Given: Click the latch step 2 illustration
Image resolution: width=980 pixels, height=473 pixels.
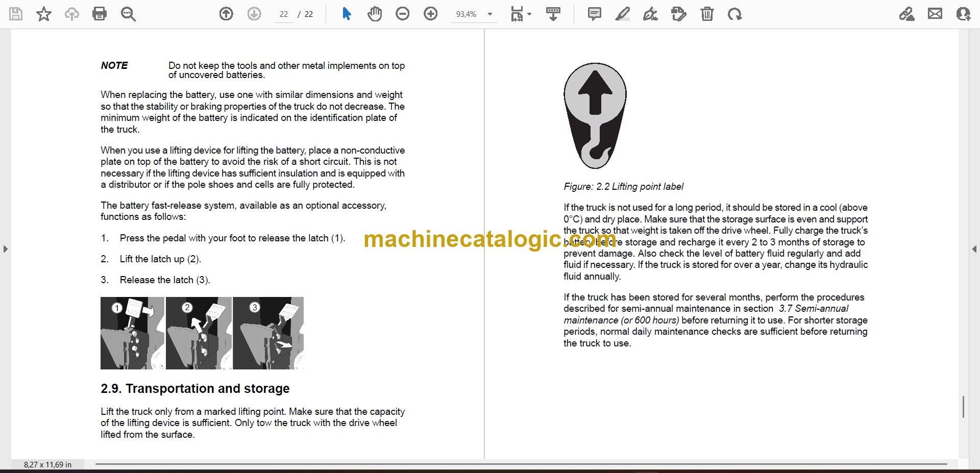Looking at the screenshot, I should click(x=199, y=333).
